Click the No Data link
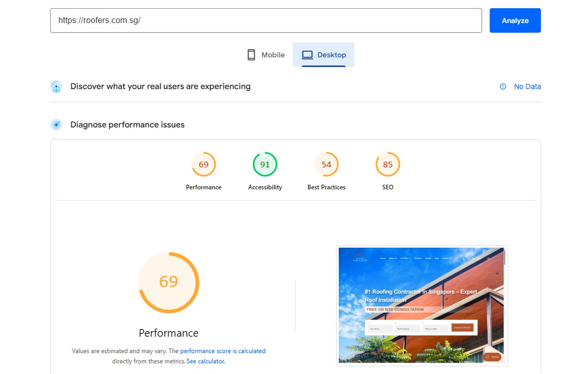 click(527, 86)
